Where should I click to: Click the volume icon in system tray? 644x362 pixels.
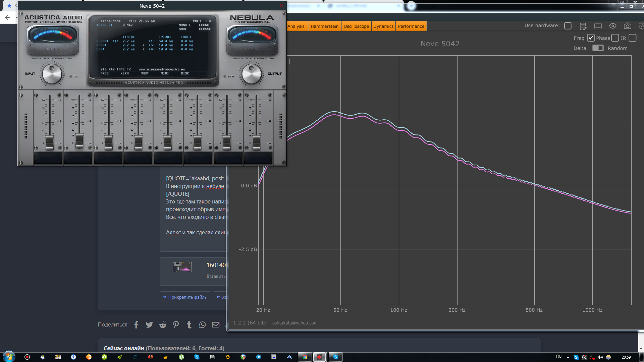600,357
